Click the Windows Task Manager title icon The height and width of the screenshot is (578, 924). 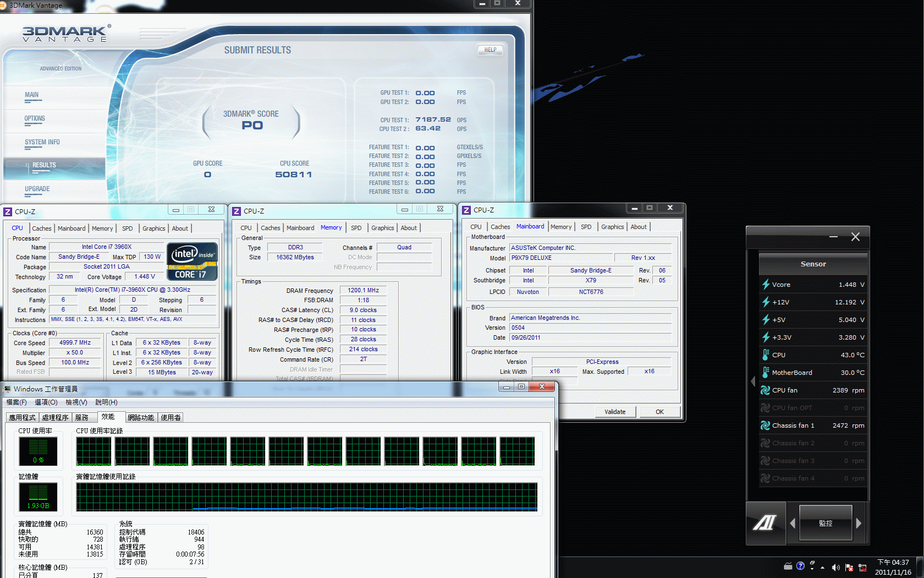7,389
